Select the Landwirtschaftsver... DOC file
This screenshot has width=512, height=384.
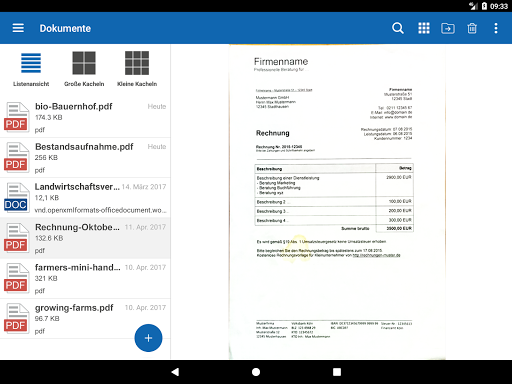click(x=85, y=198)
